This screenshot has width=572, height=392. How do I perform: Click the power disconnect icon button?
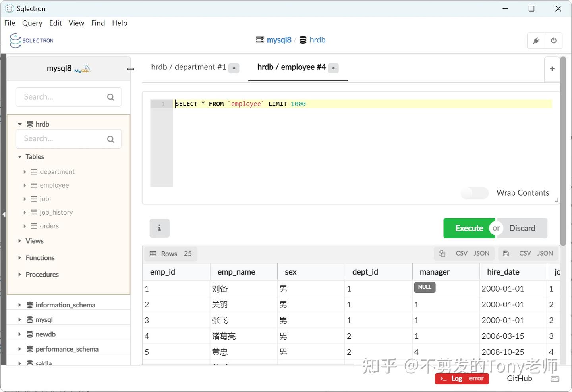tap(554, 40)
